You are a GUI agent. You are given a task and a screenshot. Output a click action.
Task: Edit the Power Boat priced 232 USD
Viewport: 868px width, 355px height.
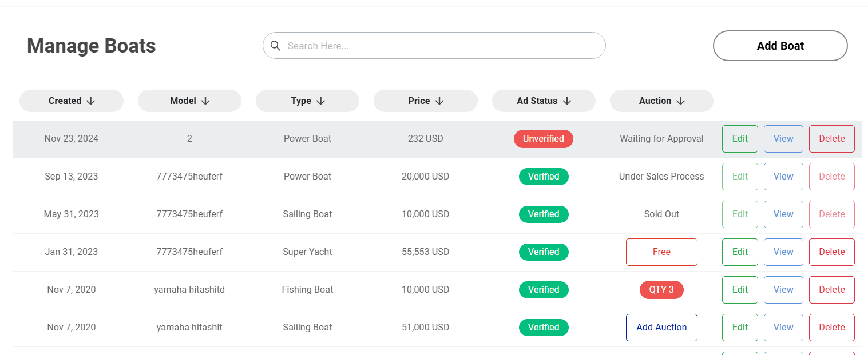tap(740, 138)
